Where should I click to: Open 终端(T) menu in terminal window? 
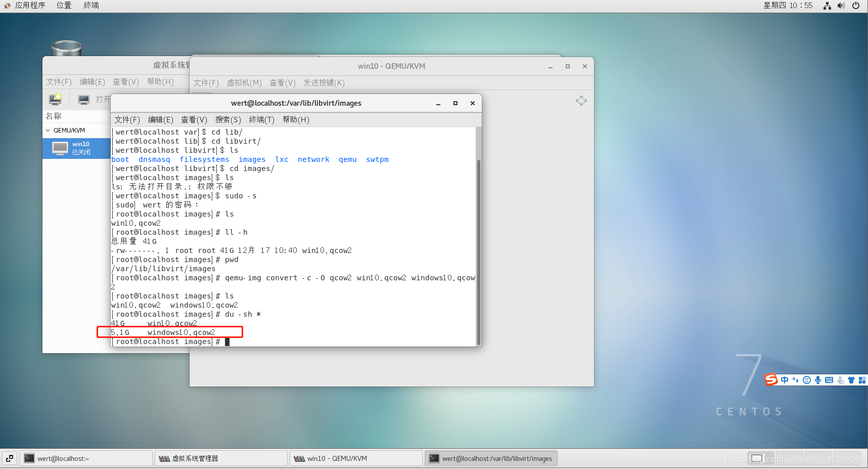pyautogui.click(x=261, y=119)
